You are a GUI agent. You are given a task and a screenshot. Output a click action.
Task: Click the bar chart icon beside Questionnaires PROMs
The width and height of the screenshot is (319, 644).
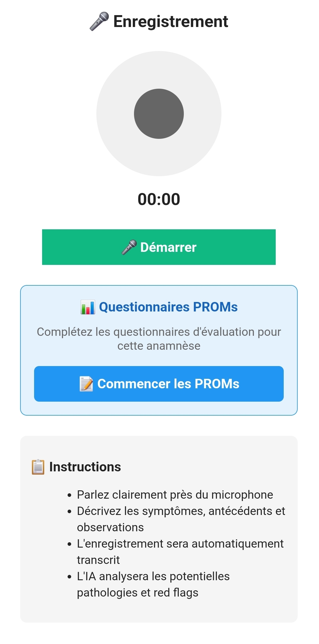(87, 308)
